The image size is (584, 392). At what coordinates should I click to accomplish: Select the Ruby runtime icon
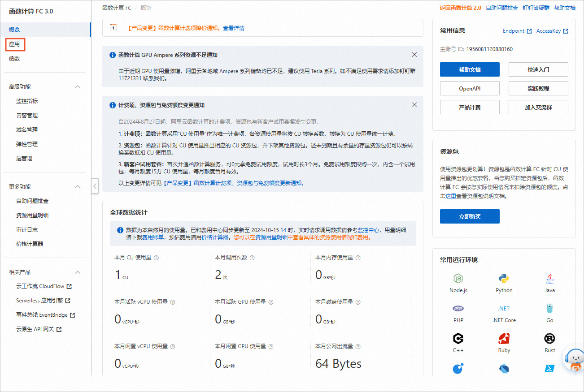tap(504, 338)
